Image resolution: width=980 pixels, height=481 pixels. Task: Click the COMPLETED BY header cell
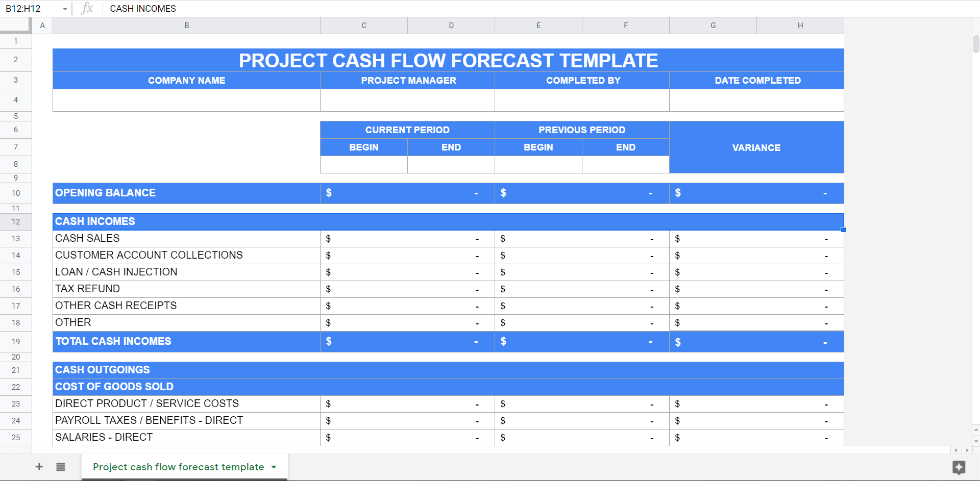coord(582,81)
